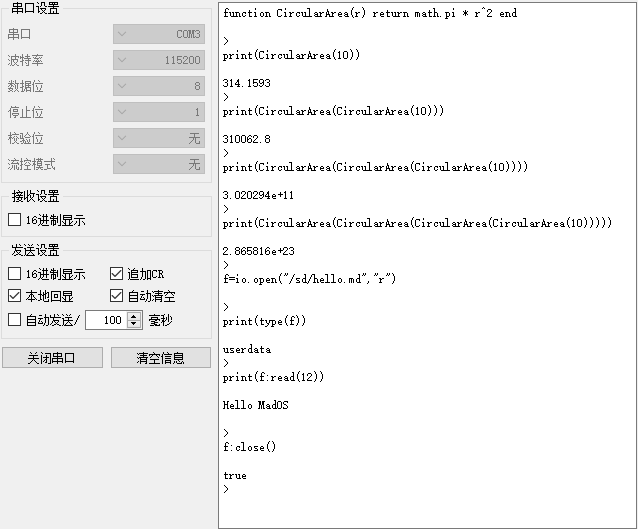
Task: Enable 16进制显示 under 接收设置
Action: [x=15, y=220]
